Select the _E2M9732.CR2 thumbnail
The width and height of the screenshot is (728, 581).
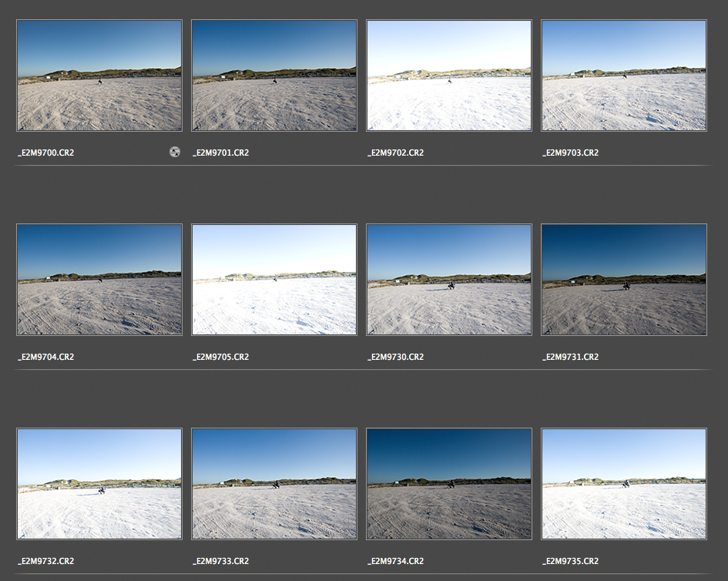click(99, 484)
